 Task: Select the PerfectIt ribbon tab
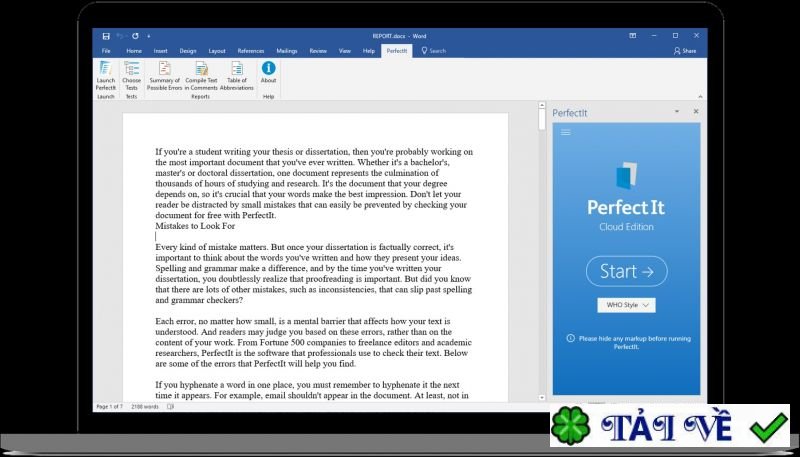[x=397, y=51]
